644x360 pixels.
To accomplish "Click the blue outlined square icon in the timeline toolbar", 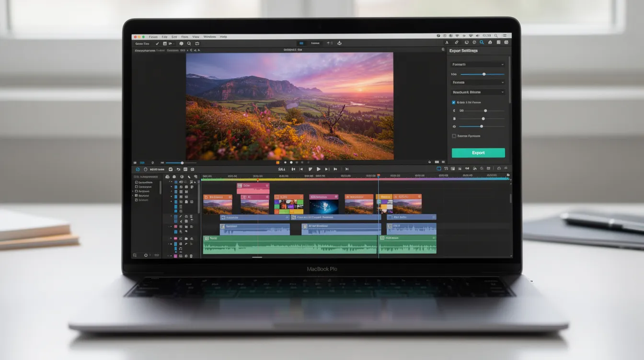I will [x=438, y=169].
